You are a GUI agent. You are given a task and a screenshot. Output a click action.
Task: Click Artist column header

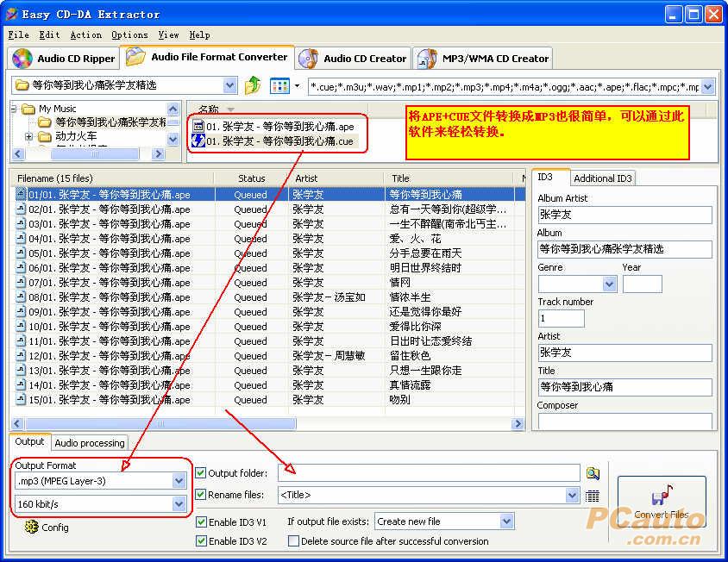(x=336, y=178)
